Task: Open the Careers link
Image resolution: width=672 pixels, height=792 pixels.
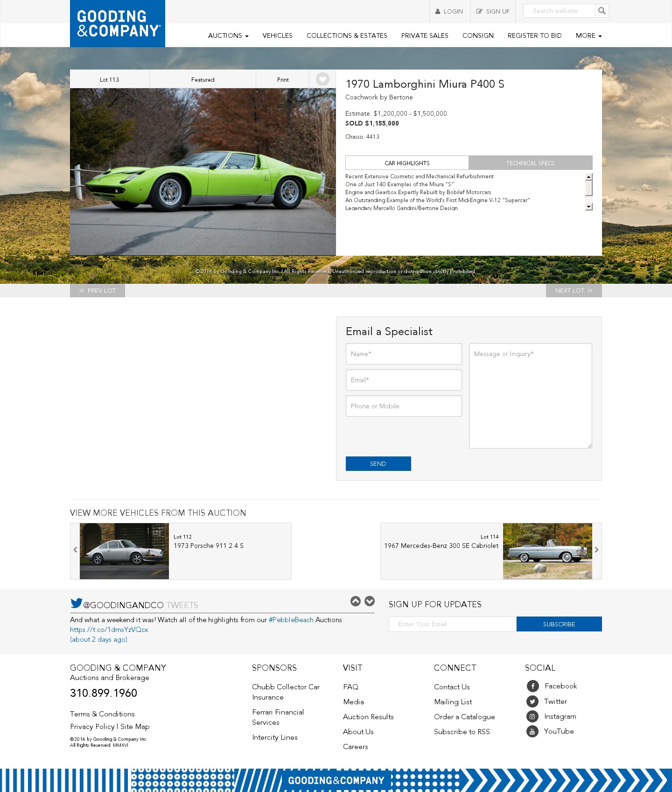Action: point(355,747)
